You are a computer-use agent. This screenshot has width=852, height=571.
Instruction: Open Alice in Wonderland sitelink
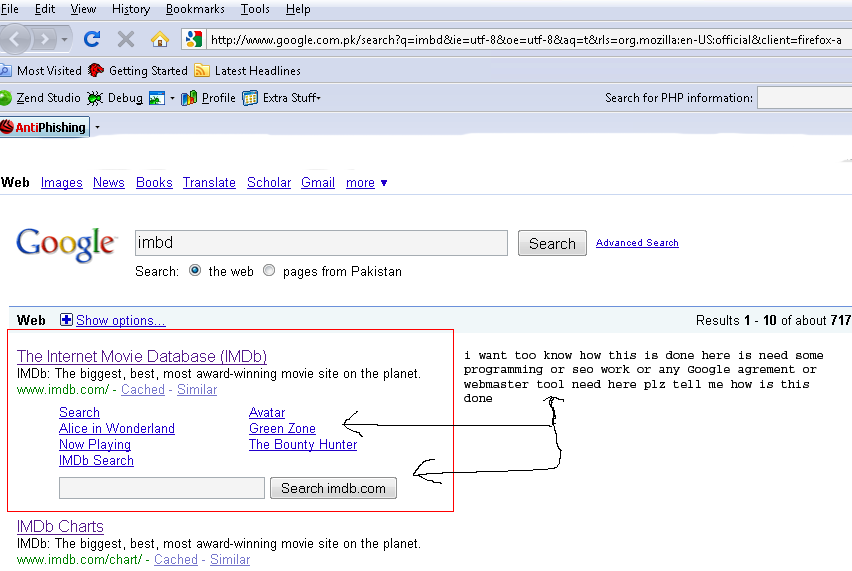point(117,428)
